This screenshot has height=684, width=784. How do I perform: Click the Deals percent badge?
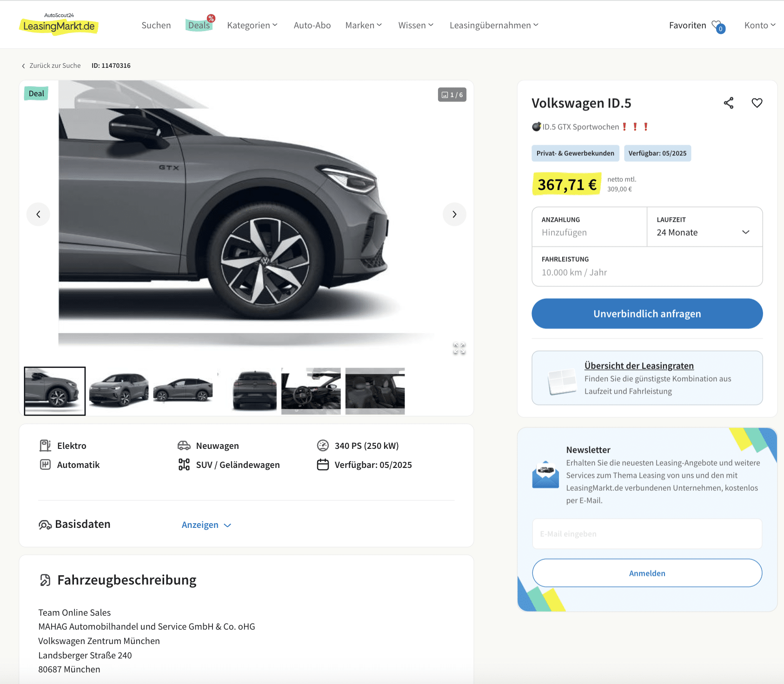pyautogui.click(x=211, y=19)
